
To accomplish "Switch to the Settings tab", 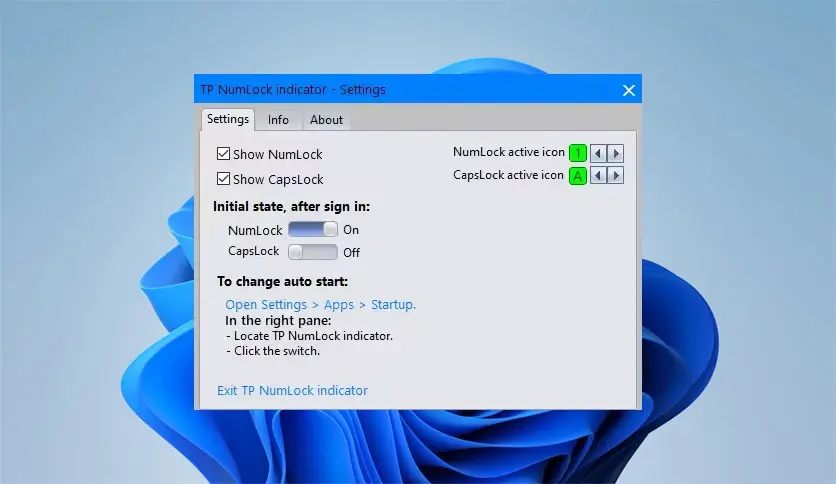I will pyautogui.click(x=228, y=119).
